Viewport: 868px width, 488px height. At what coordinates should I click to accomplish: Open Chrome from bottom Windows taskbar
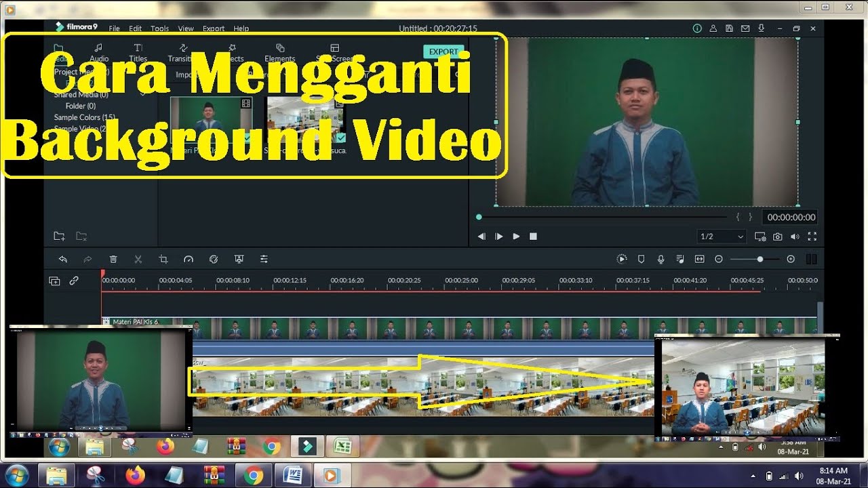(253, 476)
